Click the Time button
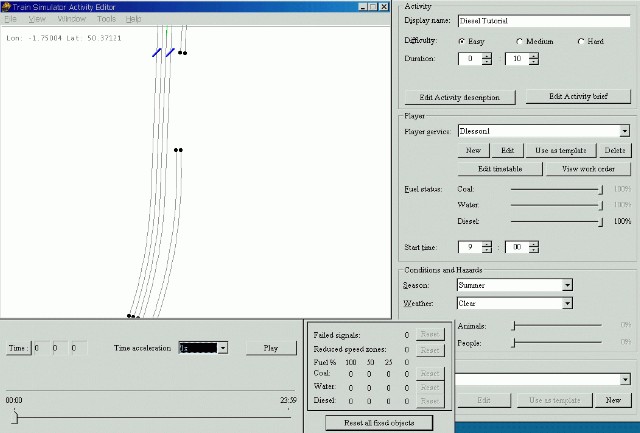Image resolution: width=640 pixels, height=433 pixels. coord(18,348)
